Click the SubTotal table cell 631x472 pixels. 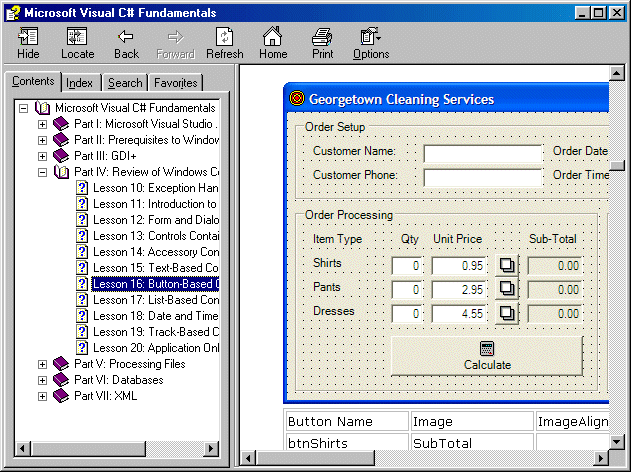[x=472, y=442]
